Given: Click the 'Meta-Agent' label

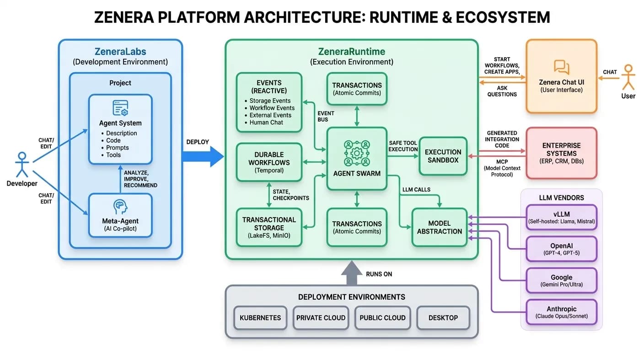Looking at the screenshot, I should 120,221.
